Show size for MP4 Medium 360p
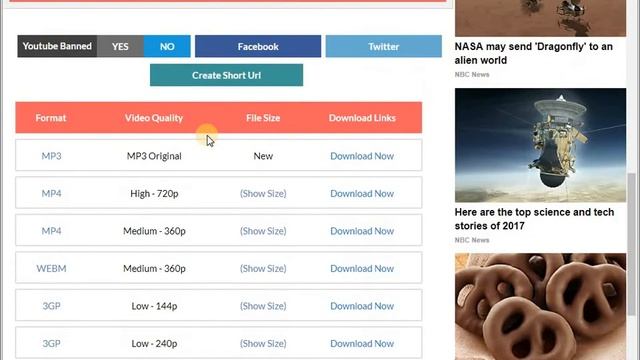Image resolution: width=640 pixels, height=360 pixels. [263, 231]
